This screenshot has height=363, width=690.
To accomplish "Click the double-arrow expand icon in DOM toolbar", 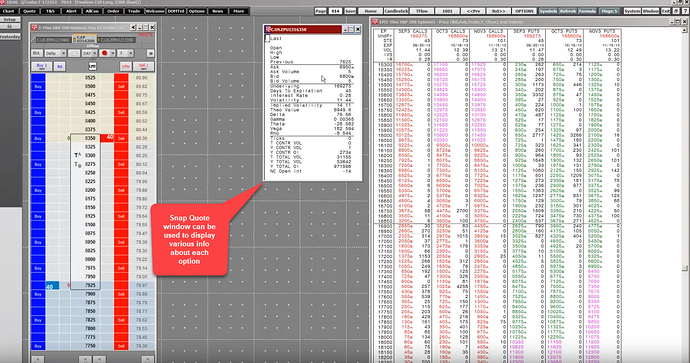I will click(x=150, y=53).
